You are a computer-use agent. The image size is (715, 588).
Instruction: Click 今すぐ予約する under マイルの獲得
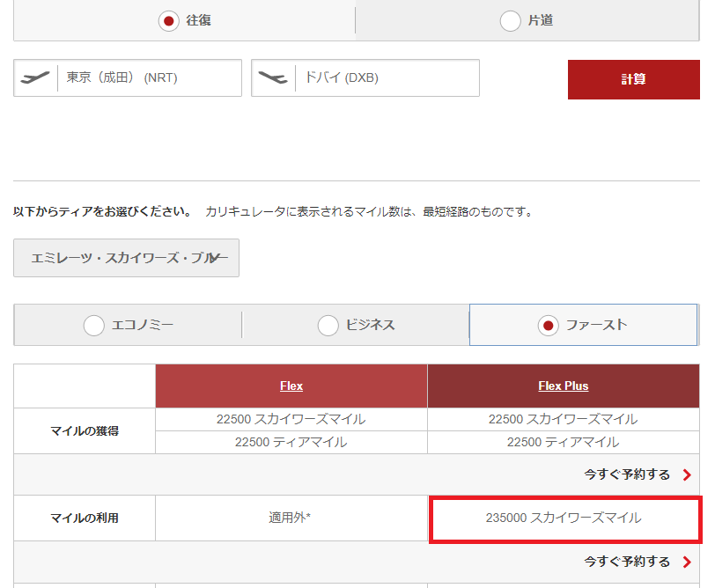click(627, 474)
